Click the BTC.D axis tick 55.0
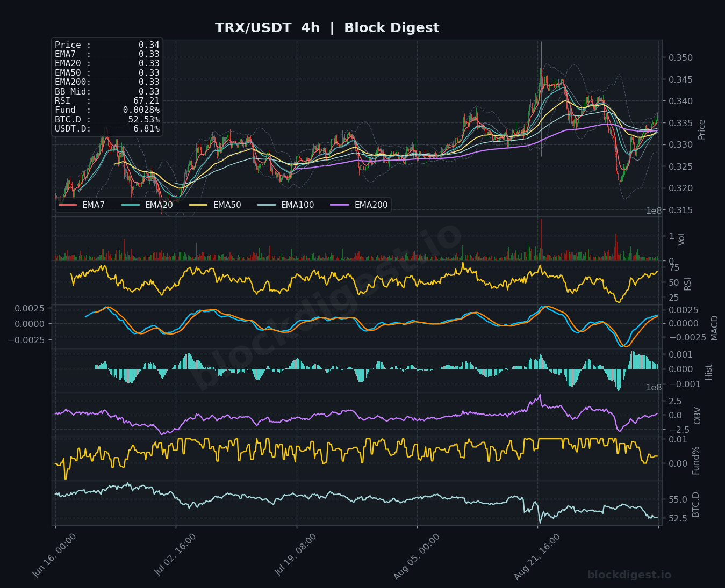 [678, 500]
